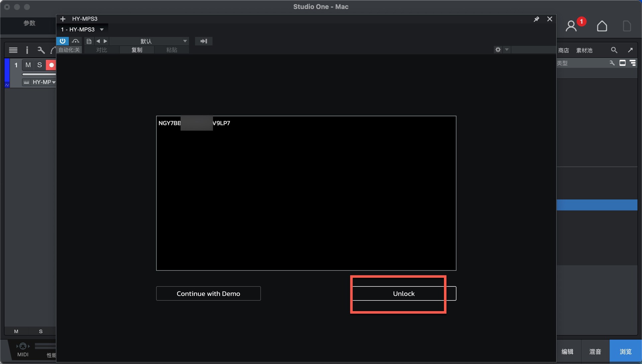Solo track 1 with S button
The height and width of the screenshot is (364, 642).
point(39,65)
